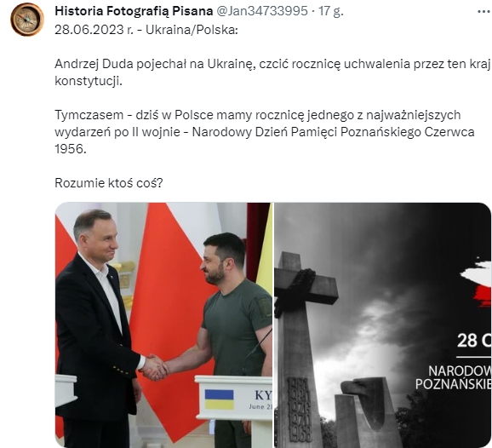This screenshot has width=492, height=448.
Task: Open the handshake photo on the left
Action: tap(163, 325)
